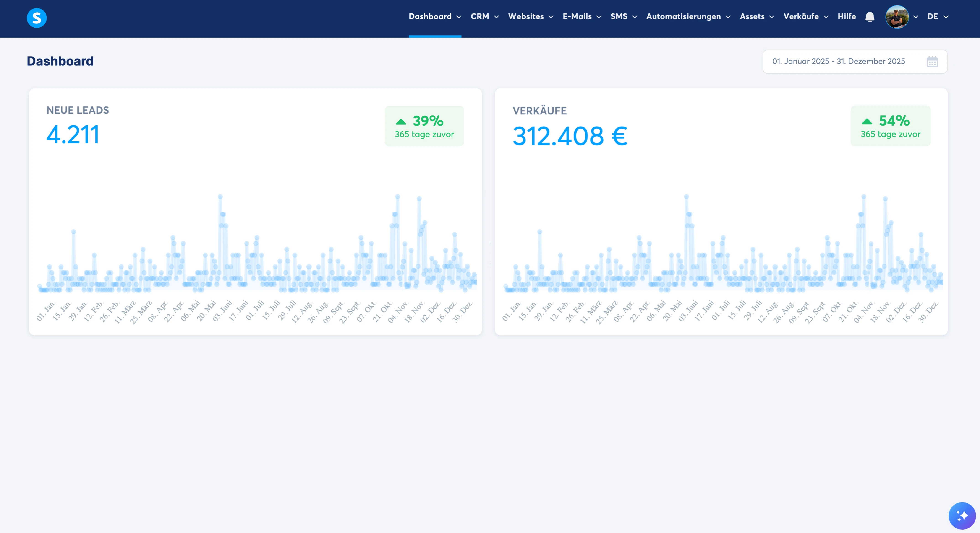Open the E-Mails nav item

coord(577,17)
